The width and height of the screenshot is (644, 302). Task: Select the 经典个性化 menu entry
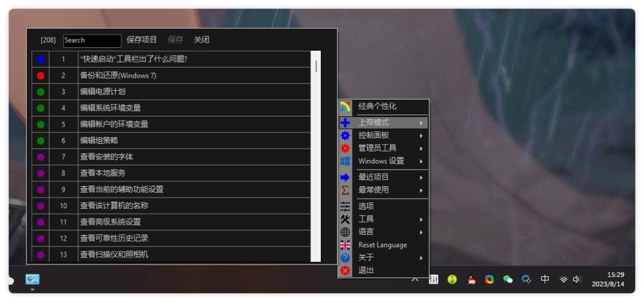pos(383,106)
